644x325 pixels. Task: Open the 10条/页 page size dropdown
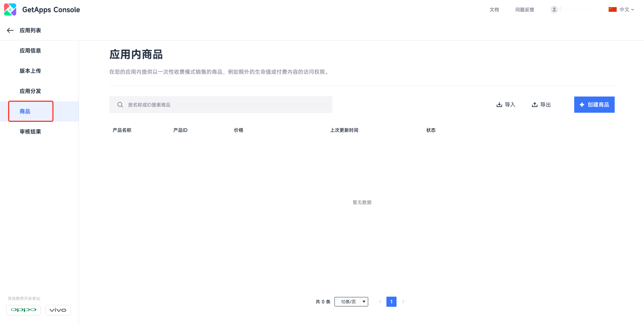click(351, 302)
